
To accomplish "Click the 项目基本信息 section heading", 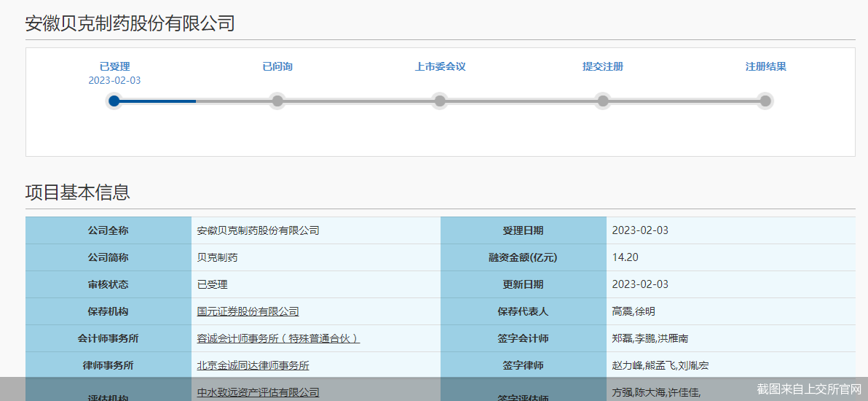I will (78, 192).
